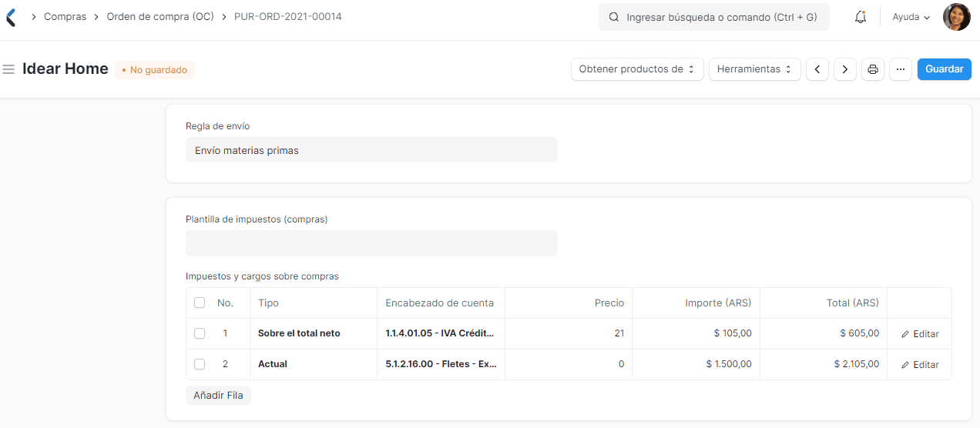Image resolution: width=980 pixels, height=428 pixels.
Task: Click the No. column header
Action: (225, 303)
